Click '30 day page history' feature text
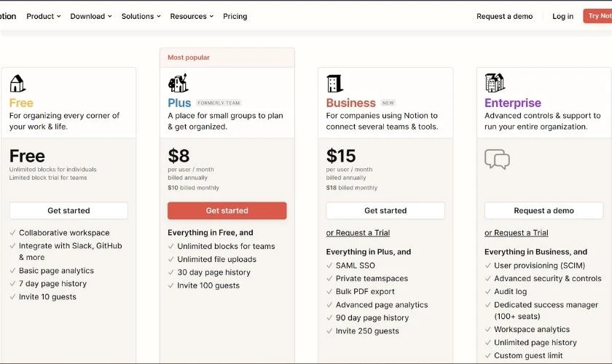612x364 pixels. click(x=214, y=273)
